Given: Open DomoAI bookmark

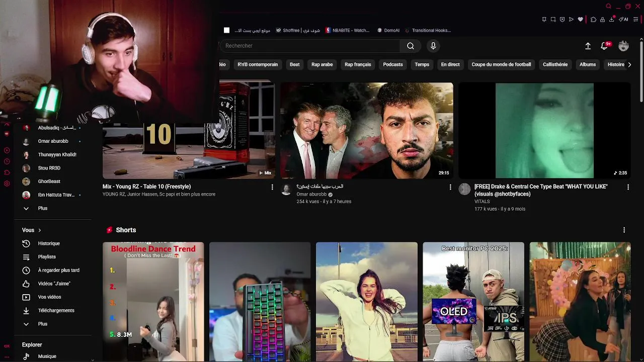Looking at the screenshot, I should coord(388,30).
